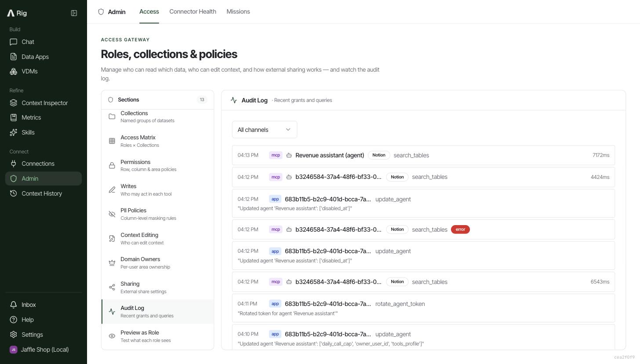640x364 pixels.
Task: Open Skills in the sidebar
Action: coord(44,132)
